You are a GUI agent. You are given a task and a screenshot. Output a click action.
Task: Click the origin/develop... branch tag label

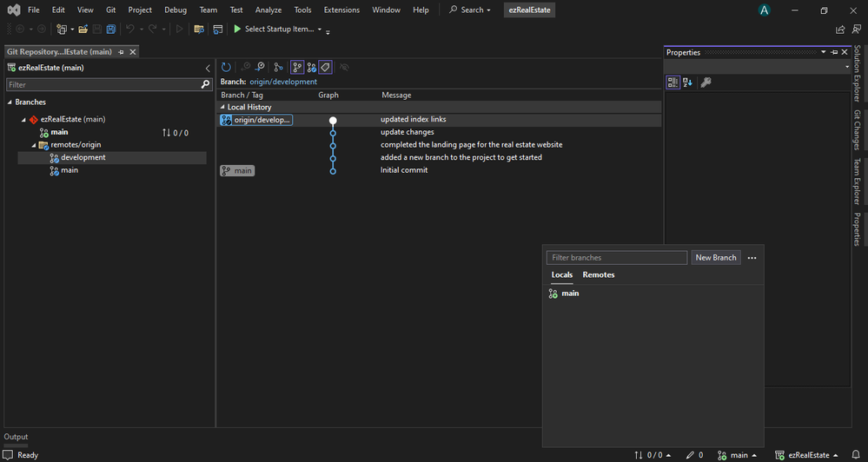256,120
